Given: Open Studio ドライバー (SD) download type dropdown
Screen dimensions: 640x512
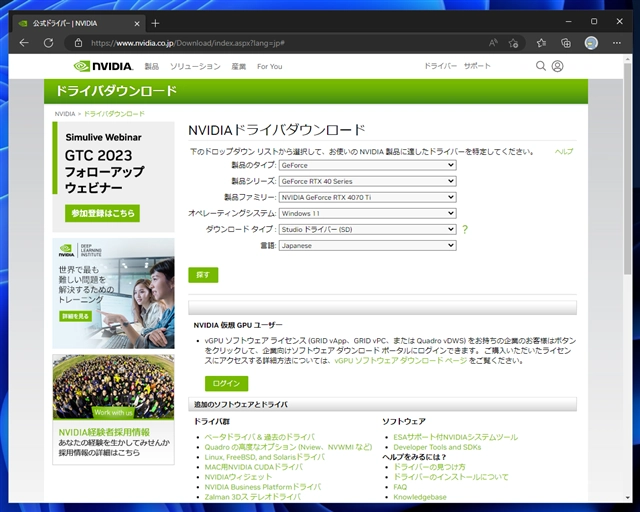Looking at the screenshot, I should [x=367, y=229].
